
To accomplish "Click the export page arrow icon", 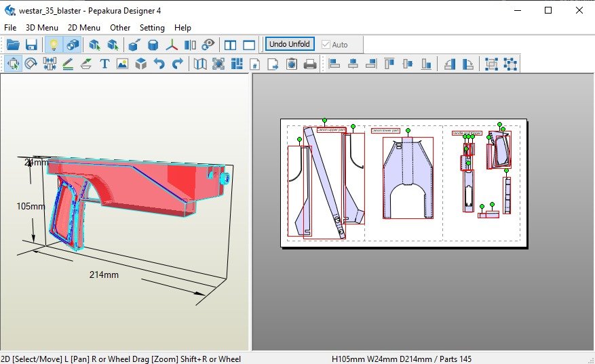I will point(273,63).
